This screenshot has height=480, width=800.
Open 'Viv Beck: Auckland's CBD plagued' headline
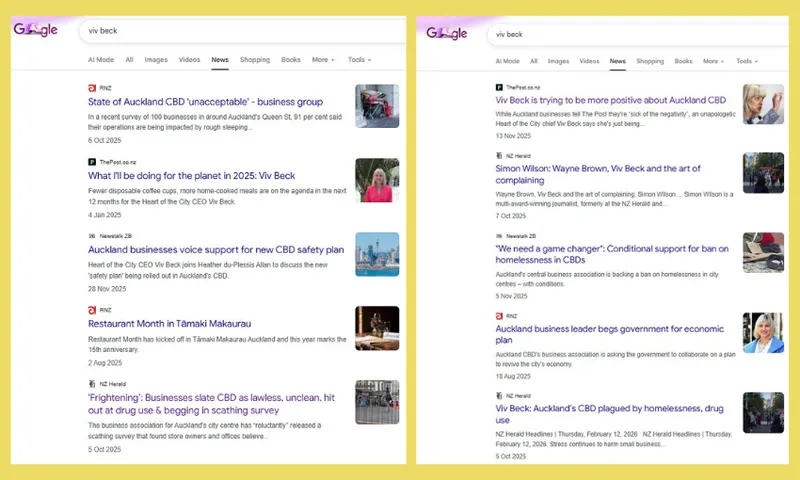point(610,414)
